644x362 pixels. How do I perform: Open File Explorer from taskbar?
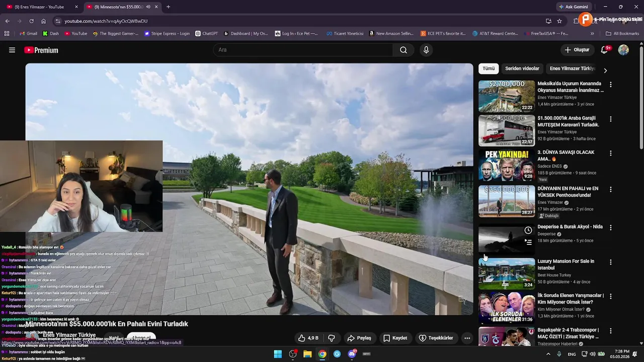point(307,354)
